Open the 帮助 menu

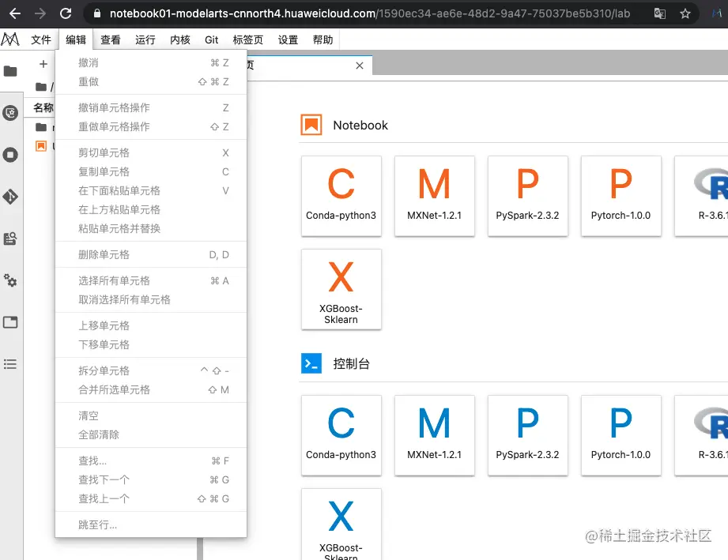pos(323,40)
